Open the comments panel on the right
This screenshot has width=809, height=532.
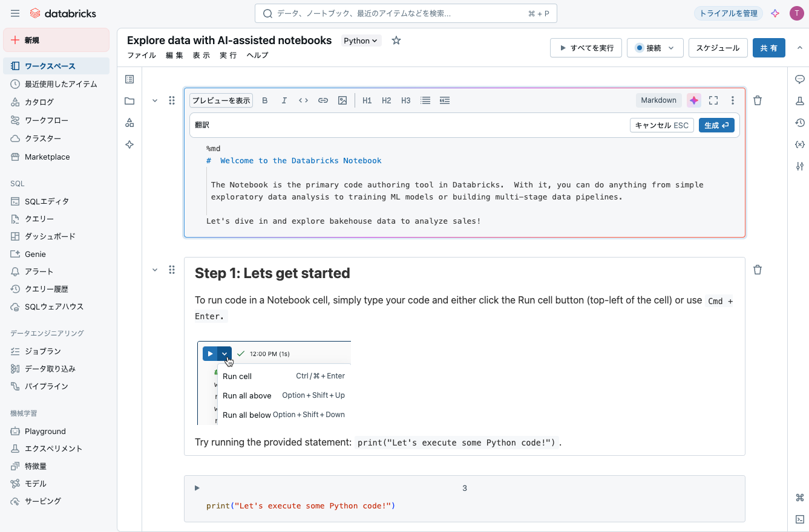(x=799, y=79)
